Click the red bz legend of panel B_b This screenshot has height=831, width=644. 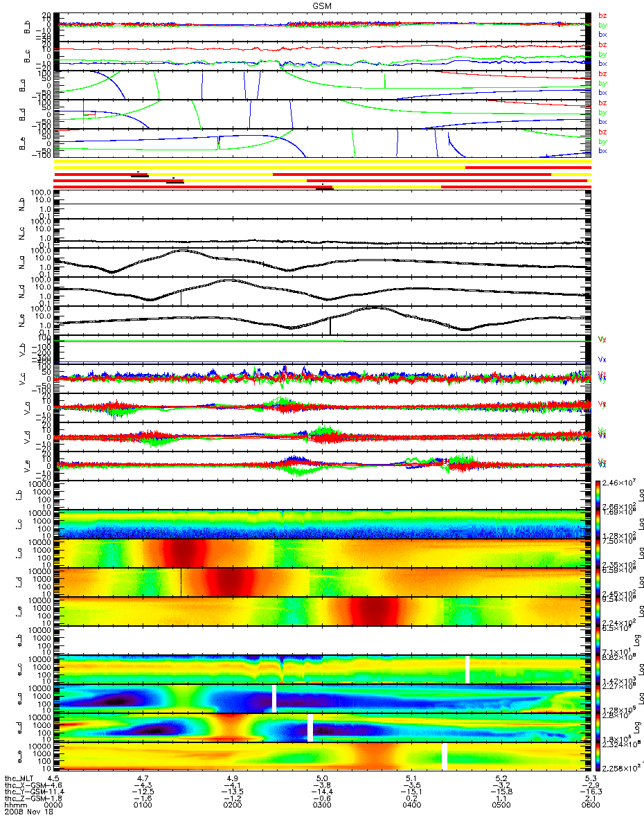pos(602,16)
